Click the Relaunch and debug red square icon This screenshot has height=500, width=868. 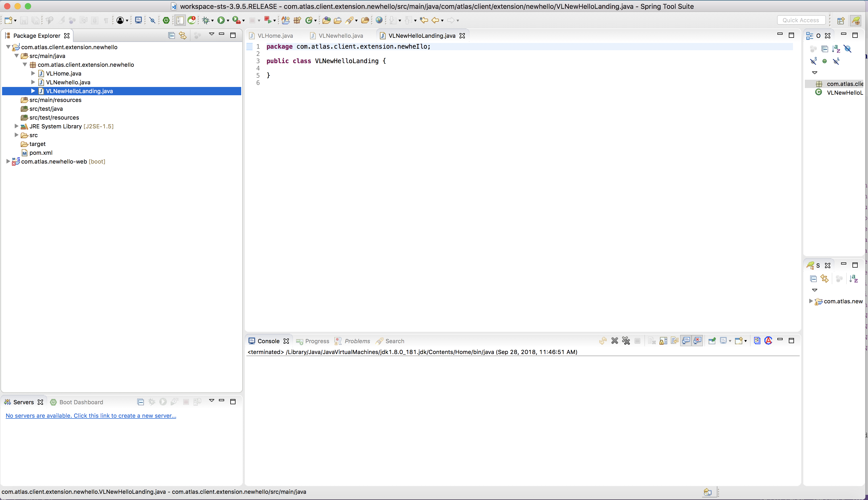click(268, 20)
